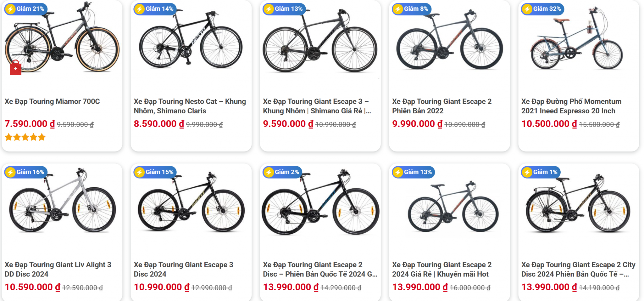Open Momentum Ineed Espresso 20 Inch title

click(571, 106)
